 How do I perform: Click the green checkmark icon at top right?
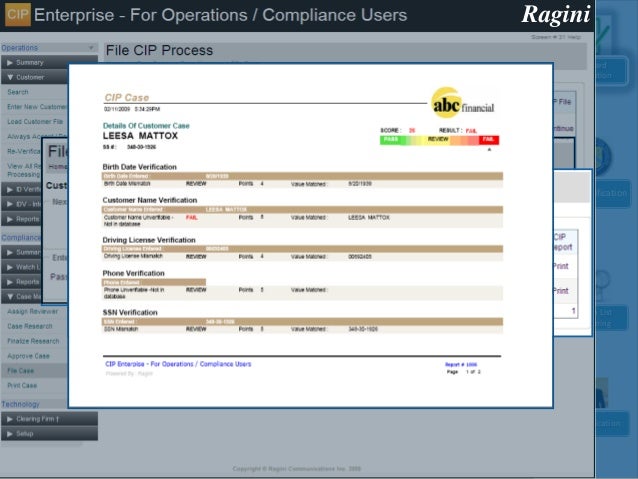click(x=604, y=40)
